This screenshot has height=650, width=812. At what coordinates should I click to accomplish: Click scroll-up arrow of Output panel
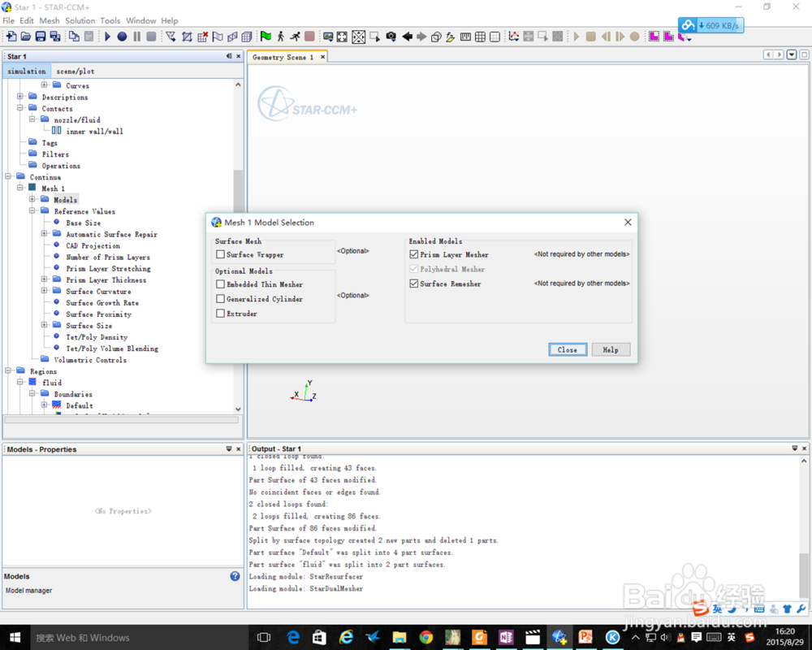click(804, 461)
